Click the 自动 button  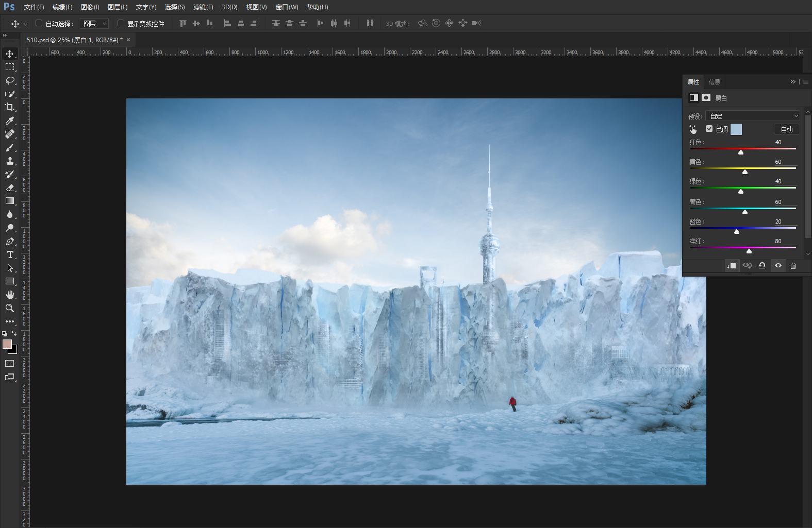(x=787, y=129)
